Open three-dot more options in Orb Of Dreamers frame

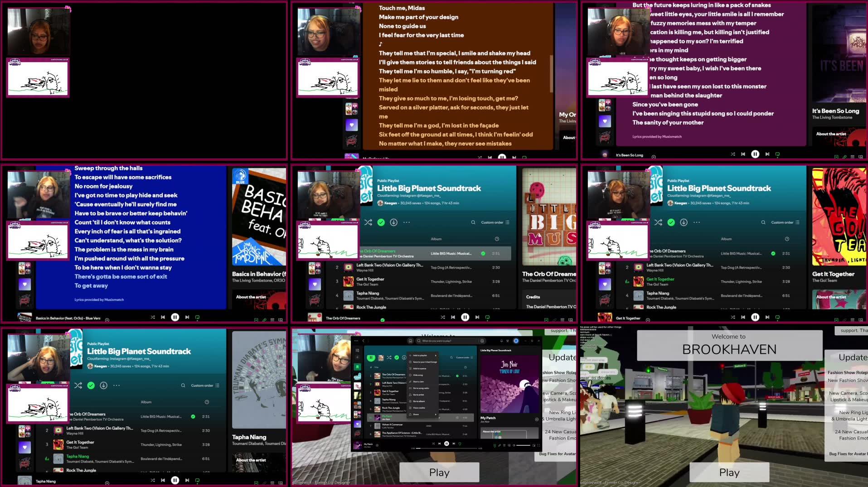407,222
